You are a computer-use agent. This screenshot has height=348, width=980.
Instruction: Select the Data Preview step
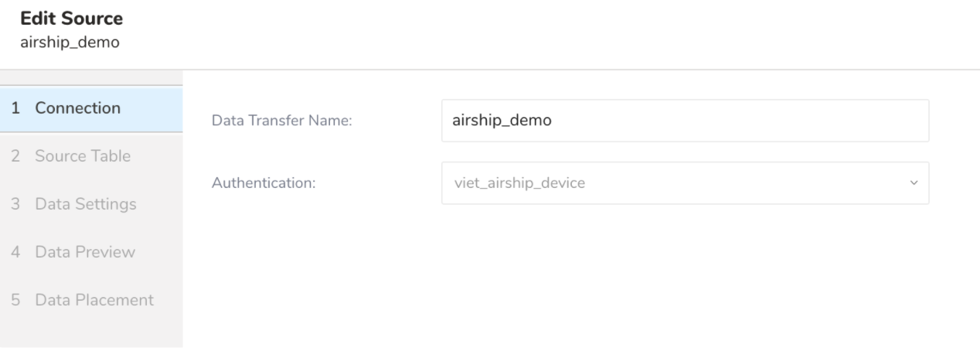[x=84, y=252]
